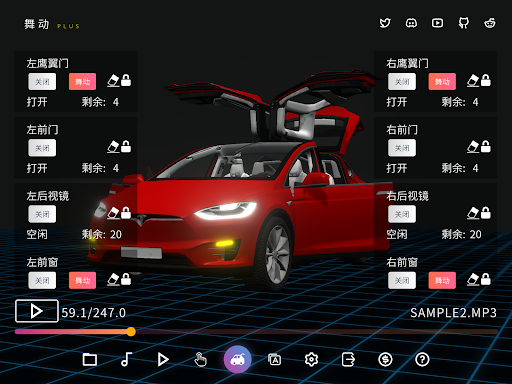The image size is (512, 384).
Task: Open the GitHub link icon
Action: coord(464,23)
